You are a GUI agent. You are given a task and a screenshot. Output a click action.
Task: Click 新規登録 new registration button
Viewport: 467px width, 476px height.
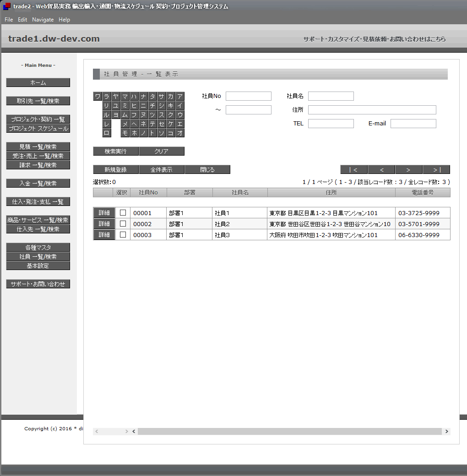click(116, 169)
